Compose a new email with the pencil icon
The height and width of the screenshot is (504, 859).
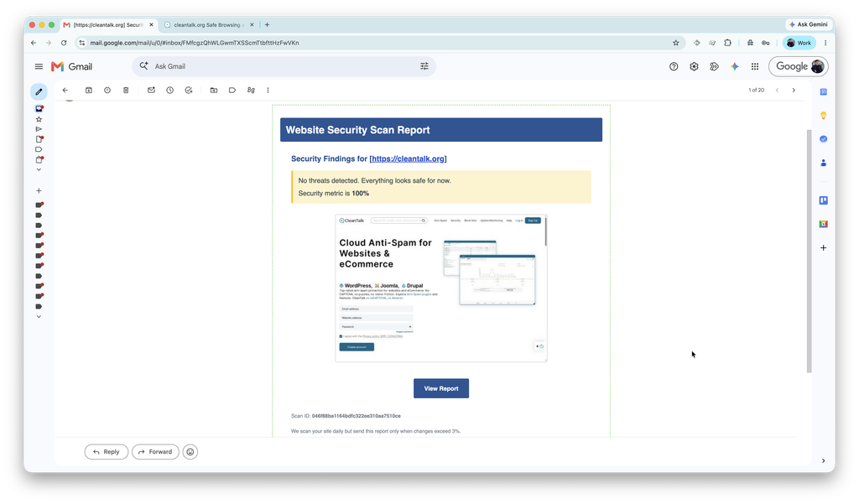click(x=39, y=91)
